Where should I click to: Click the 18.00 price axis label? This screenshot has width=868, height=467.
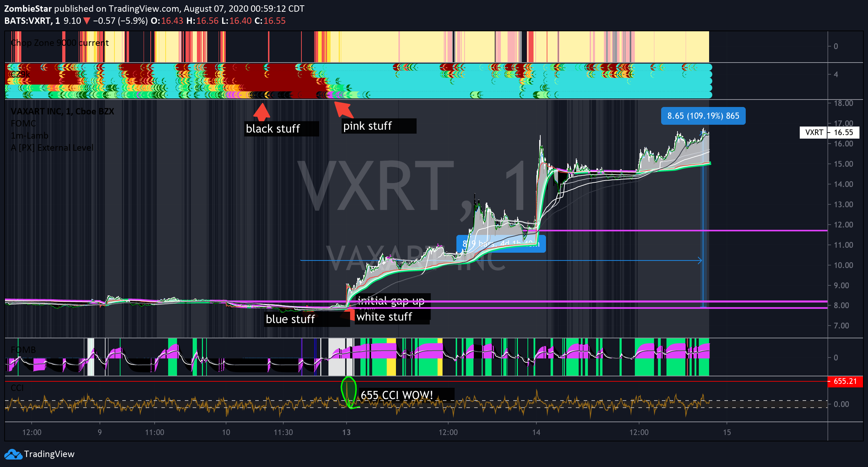tap(843, 103)
